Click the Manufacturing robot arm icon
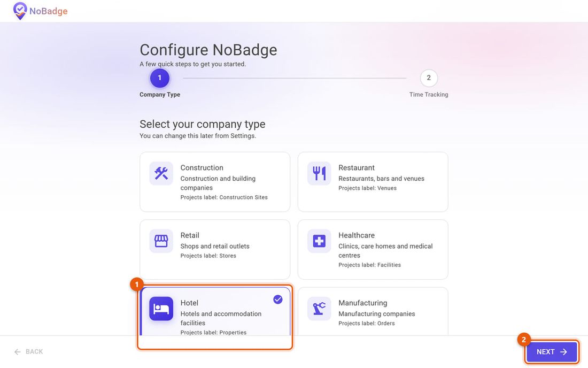588x368 pixels. [x=319, y=309]
